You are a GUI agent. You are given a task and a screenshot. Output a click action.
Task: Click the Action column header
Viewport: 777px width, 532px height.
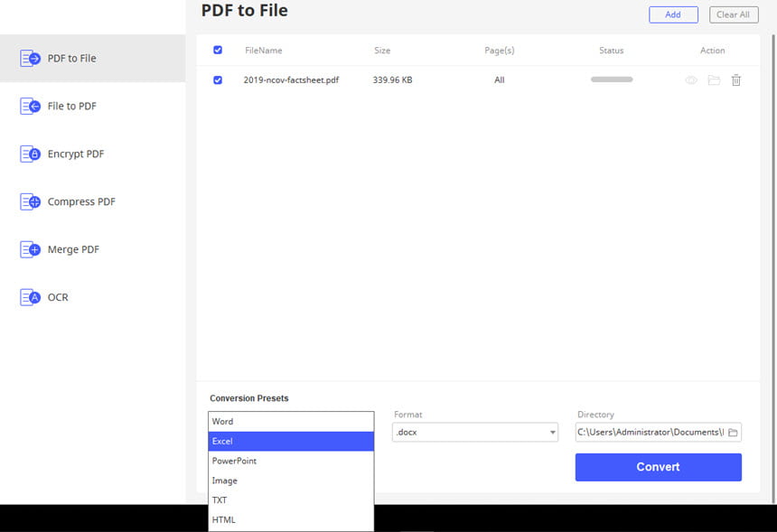point(713,51)
